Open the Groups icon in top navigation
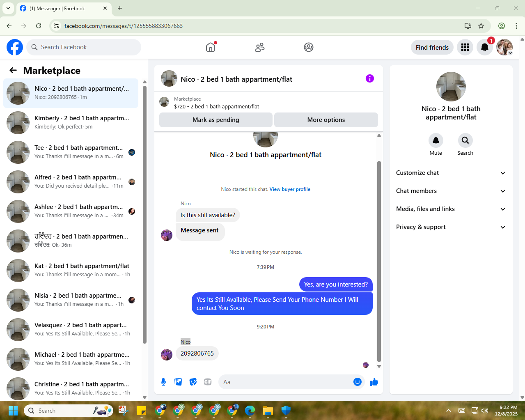Viewport: 525px width, 420px height. pyautogui.click(x=309, y=47)
